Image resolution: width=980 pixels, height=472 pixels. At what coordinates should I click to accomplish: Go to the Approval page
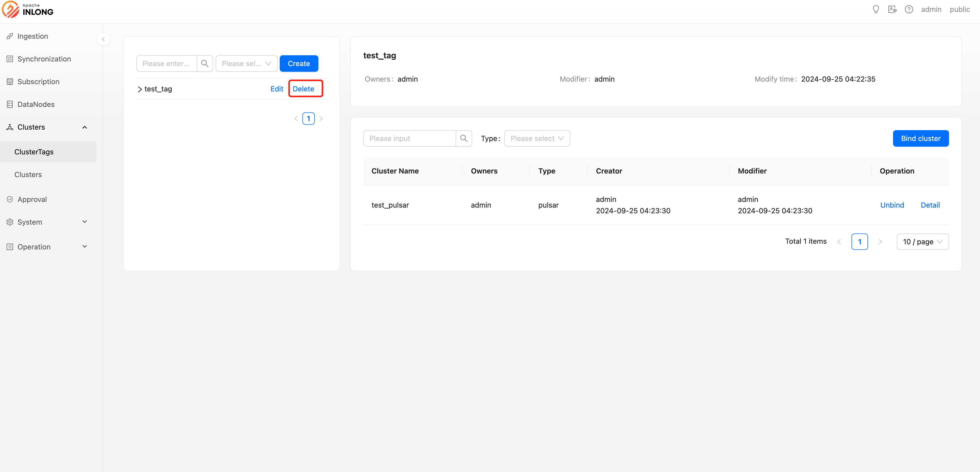tap(32, 199)
